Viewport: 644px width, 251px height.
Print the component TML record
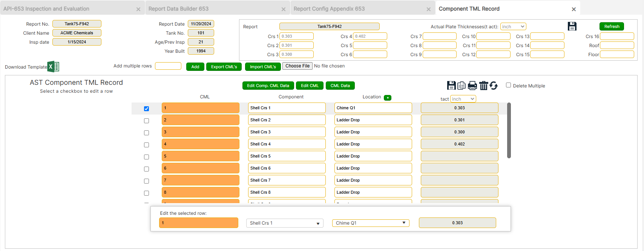[472, 86]
